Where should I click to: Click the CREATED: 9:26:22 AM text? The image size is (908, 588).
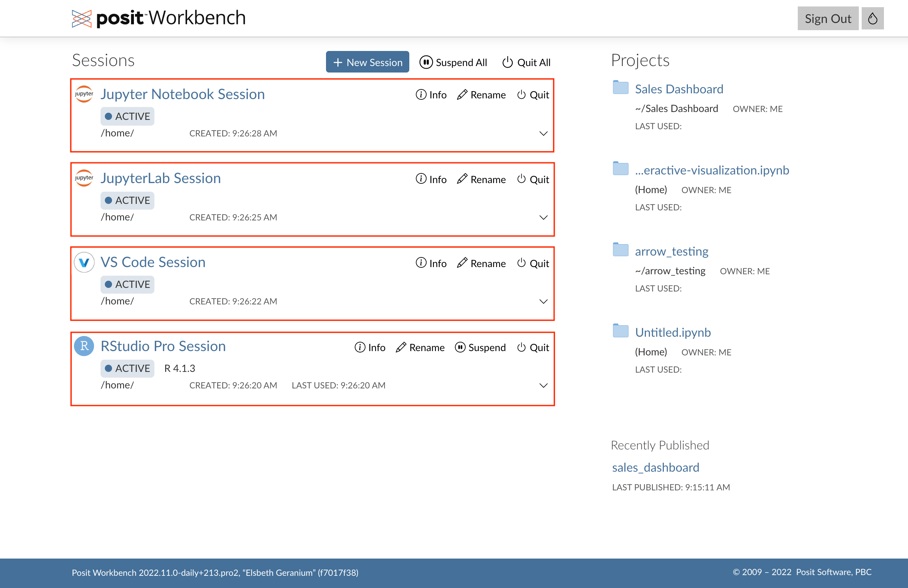(x=233, y=301)
